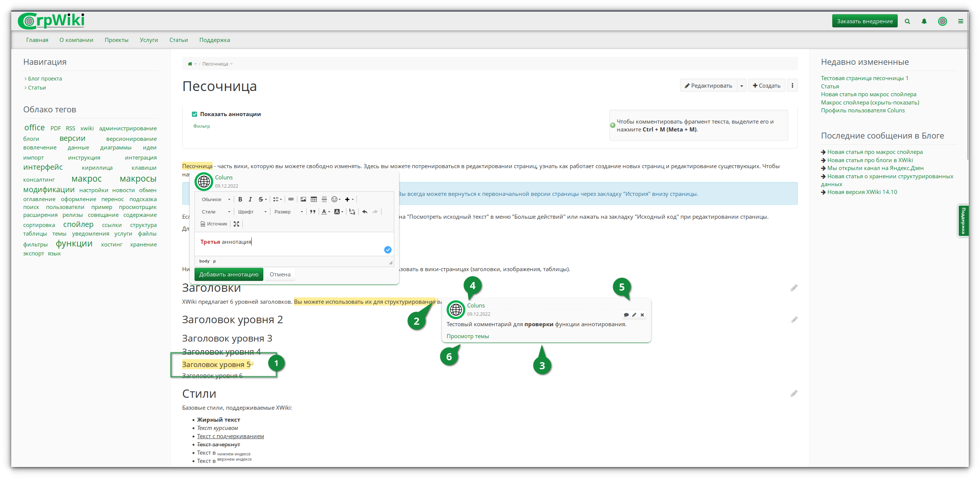
Task: Open the notifications bell
Action: [924, 21]
